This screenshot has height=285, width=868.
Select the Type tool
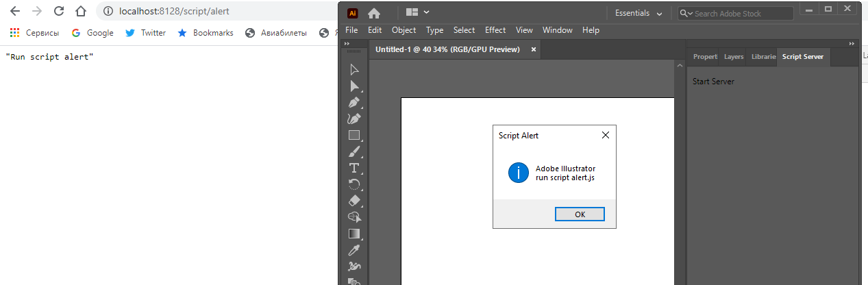(x=354, y=168)
